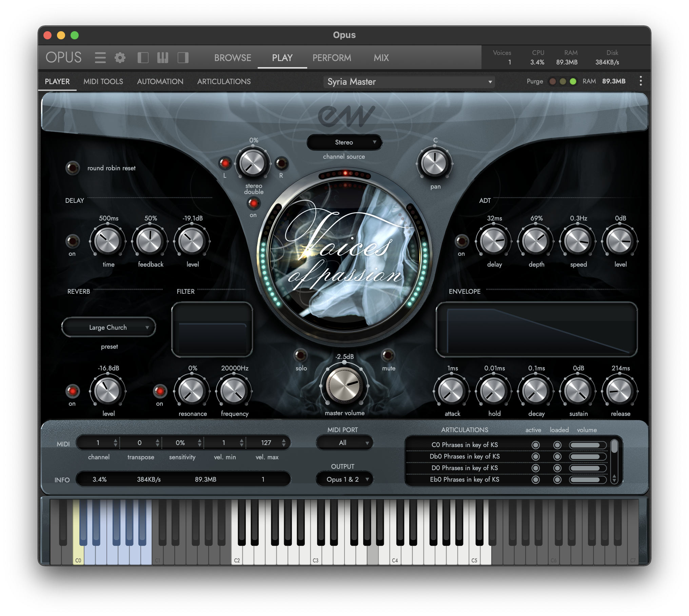Click the C0 Phrases volume slider
The image size is (689, 616).
pyautogui.click(x=587, y=445)
